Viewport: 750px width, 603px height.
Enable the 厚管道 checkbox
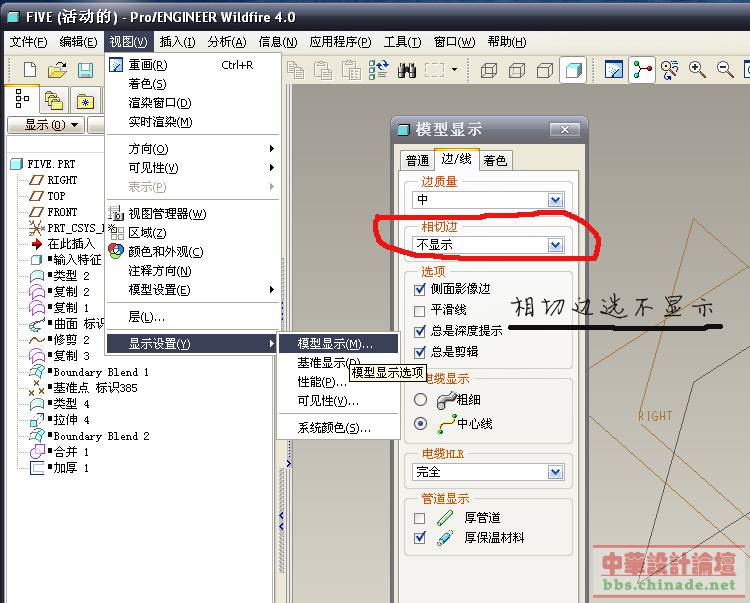(419, 518)
